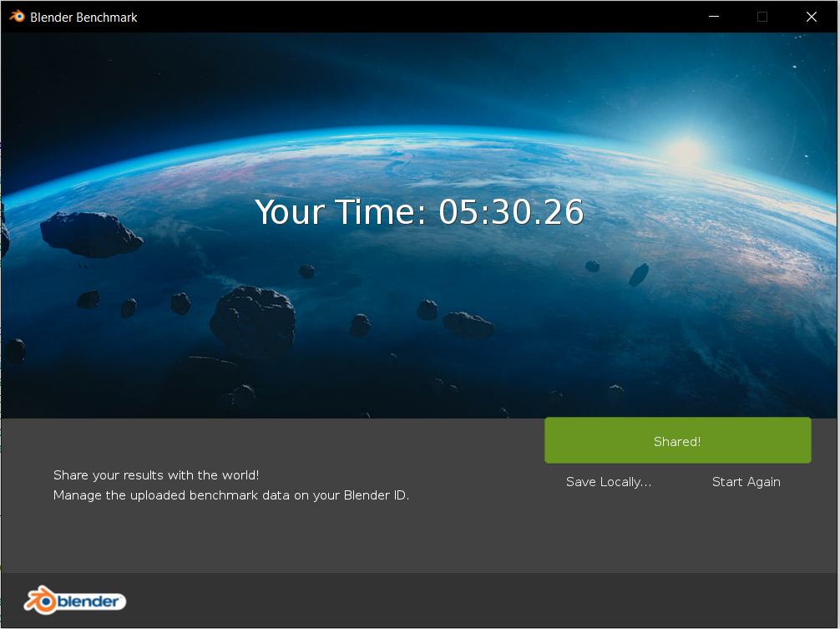The height and width of the screenshot is (629, 840).
Task: Click 'Manage the uploaded benchmark data' text
Action: tap(172, 495)
